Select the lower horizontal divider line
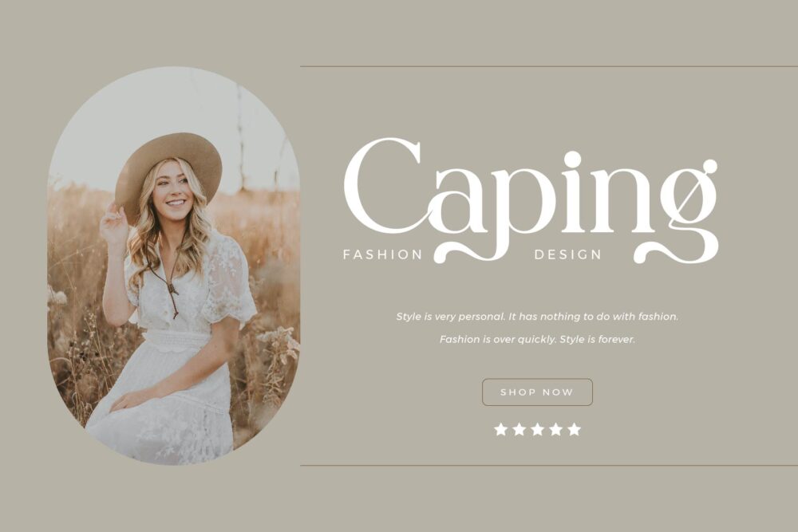Image resolution: width=798 pixels, height=532 pixels. pyautogui.click(x=549, y=465)
